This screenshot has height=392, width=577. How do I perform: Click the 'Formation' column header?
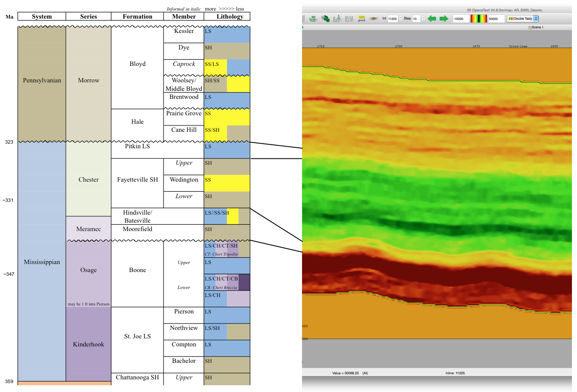137,16
